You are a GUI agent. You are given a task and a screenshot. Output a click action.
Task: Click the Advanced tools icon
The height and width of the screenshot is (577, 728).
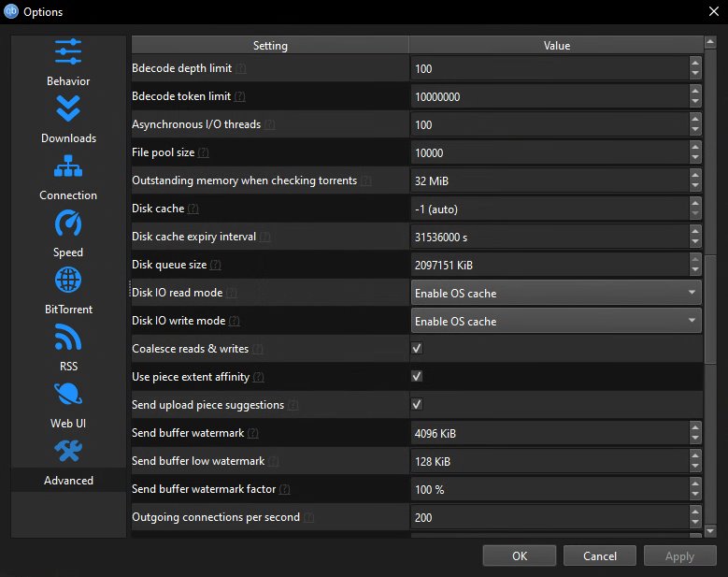tap(68, 452)
